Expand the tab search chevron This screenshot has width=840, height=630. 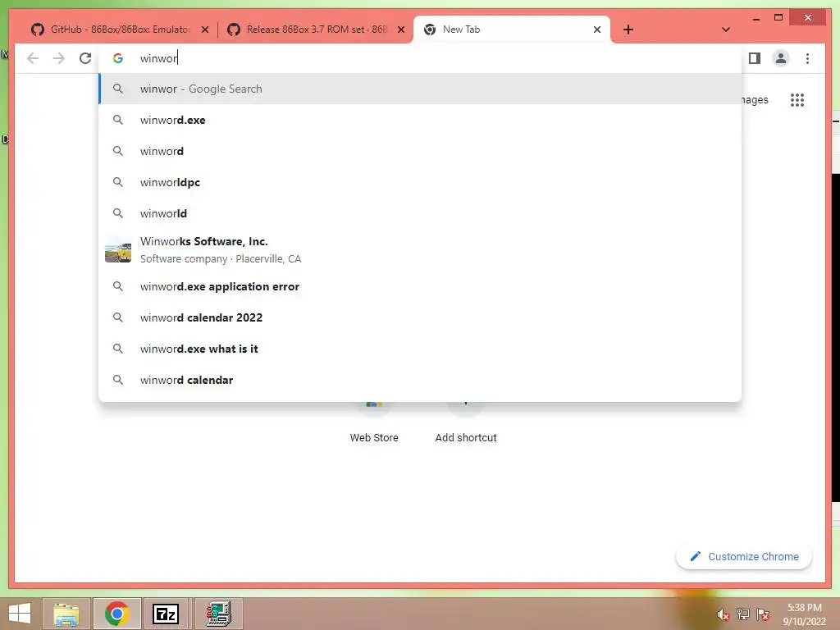pyautogui.click(x=726, y=30)
